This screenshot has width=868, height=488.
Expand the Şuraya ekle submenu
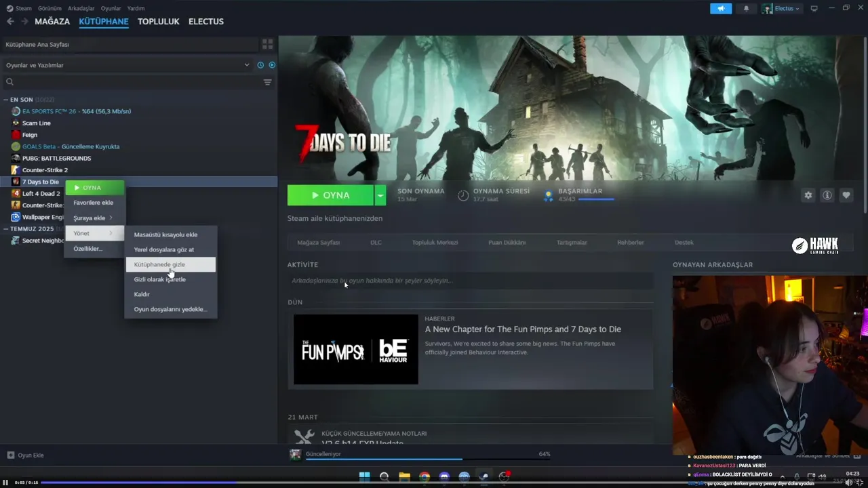coord(95,218)
